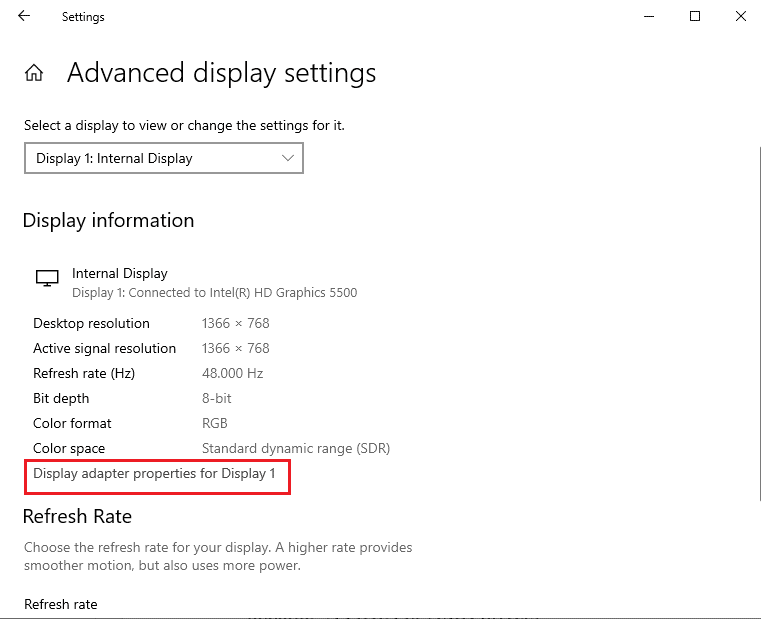Click the Internal Display name text
The image size is (761, 619).
click(x=119, y=273)
